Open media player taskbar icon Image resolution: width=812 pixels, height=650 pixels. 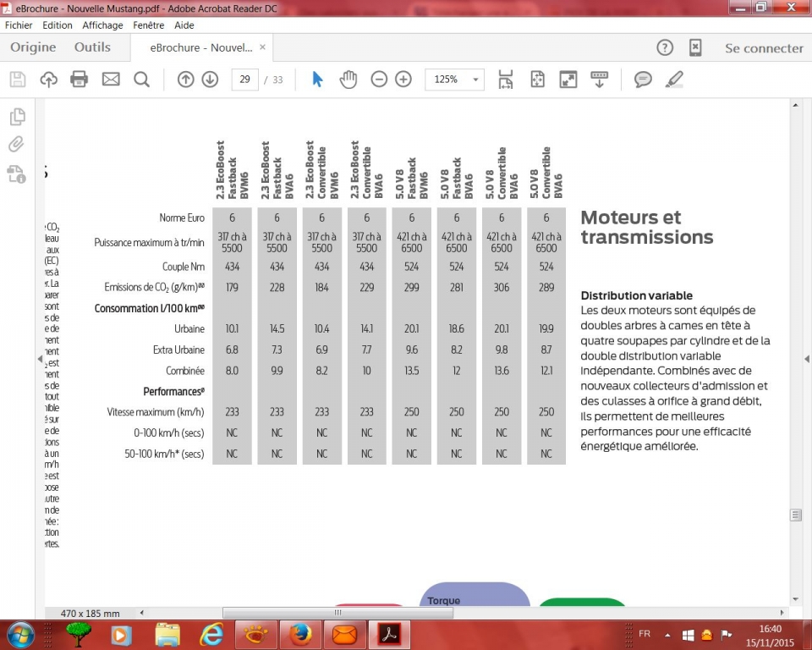tap(121, 635)
